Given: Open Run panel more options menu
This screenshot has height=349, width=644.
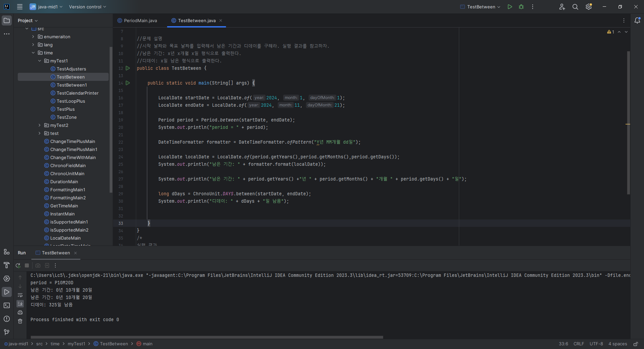Looking at the screenshot, I should [55, 265].
